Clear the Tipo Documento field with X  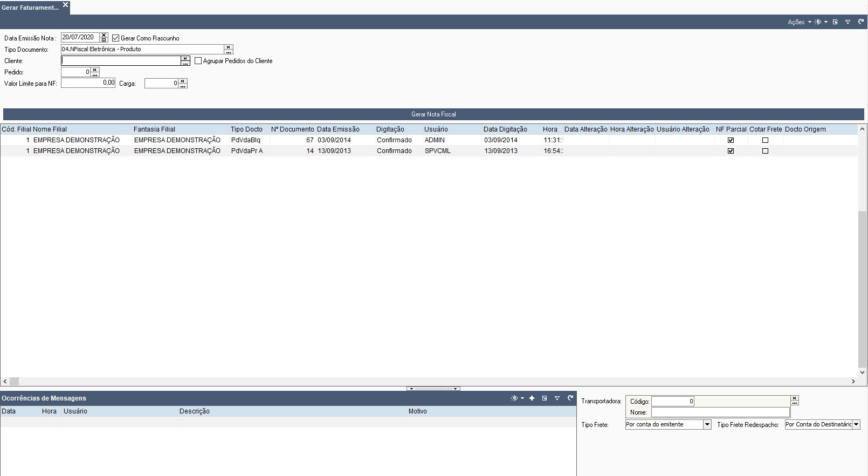point(229,47)
